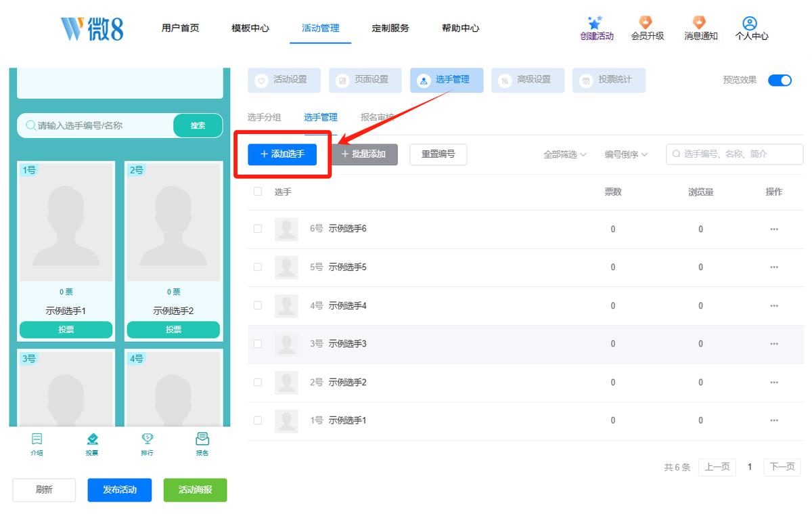Image resolution: width=812 pixels, height=526 pixels.
Task: Click 发布活动 button
Action: coord(120,490)
